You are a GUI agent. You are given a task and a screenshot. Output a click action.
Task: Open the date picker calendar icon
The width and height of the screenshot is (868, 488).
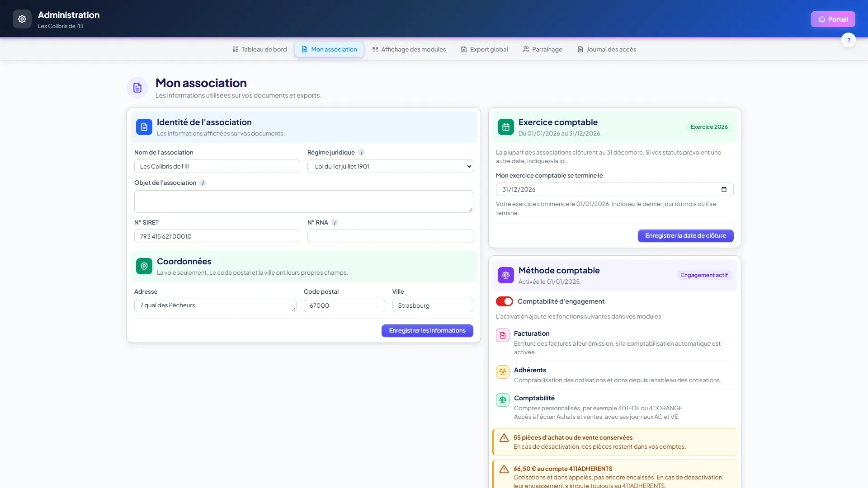724,190
